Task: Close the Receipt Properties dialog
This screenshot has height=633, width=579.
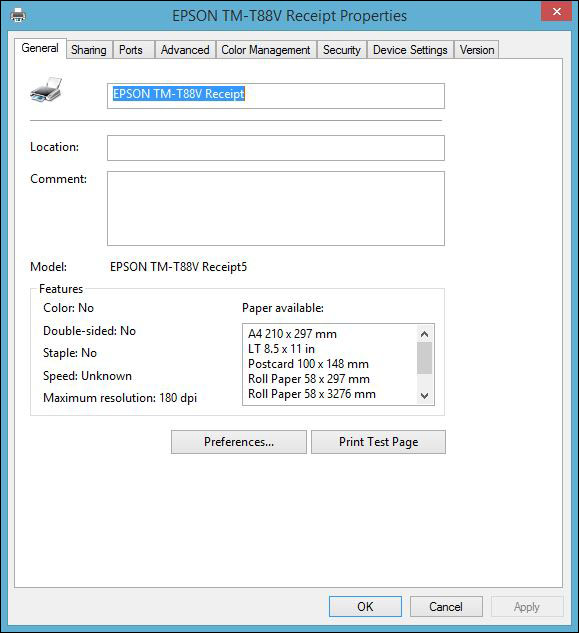Action: 556,11
